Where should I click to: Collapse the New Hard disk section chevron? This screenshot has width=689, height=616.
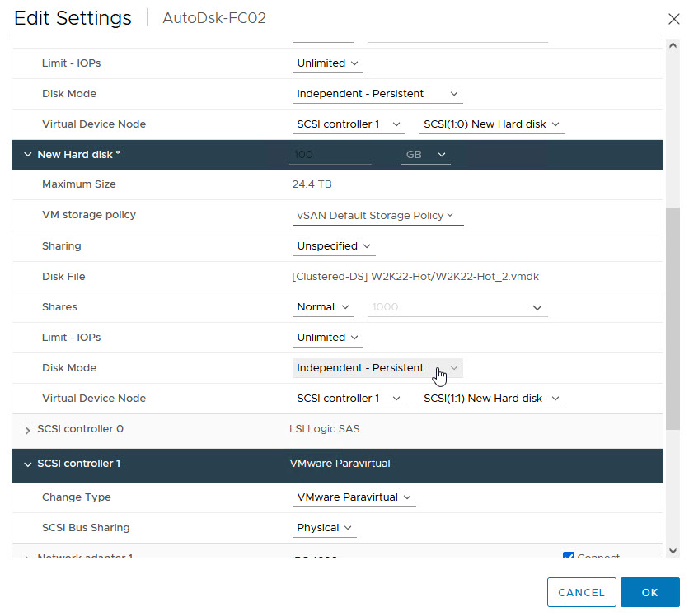pyautogui.click(x=28, y=155)
